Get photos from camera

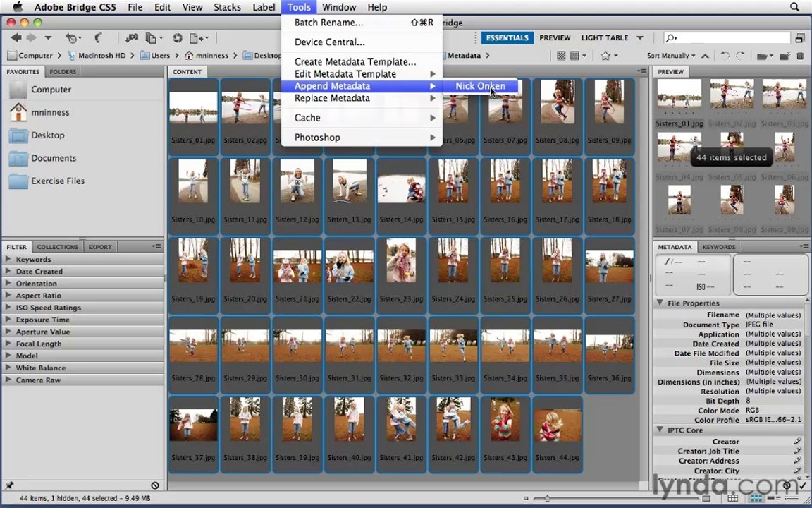(x=132, y=38)
